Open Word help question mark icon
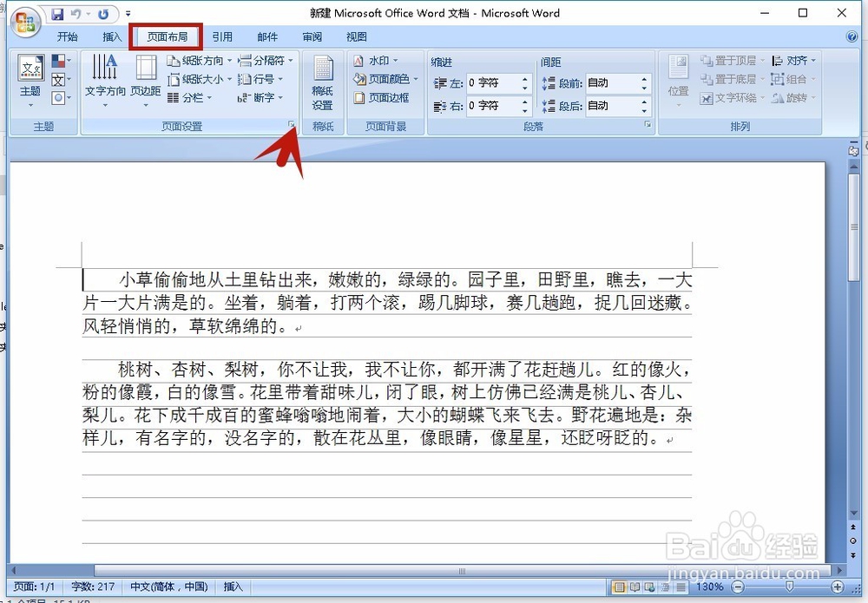Image resolution: width=868 pixels, height=603 pixels. click(x=852, y=37)
